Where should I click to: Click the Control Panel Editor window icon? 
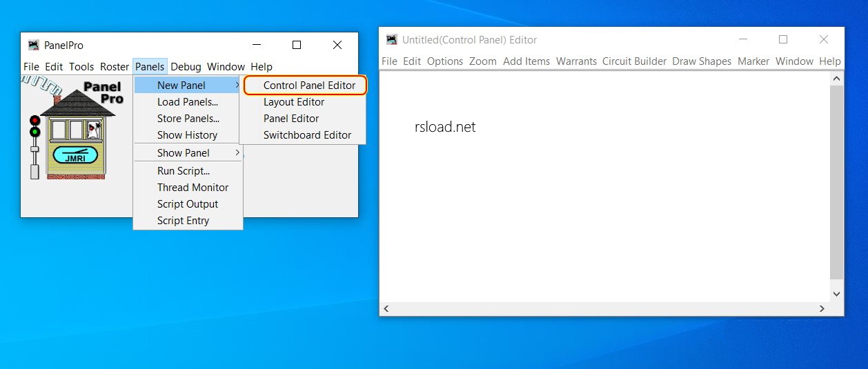tap(392, 40)
